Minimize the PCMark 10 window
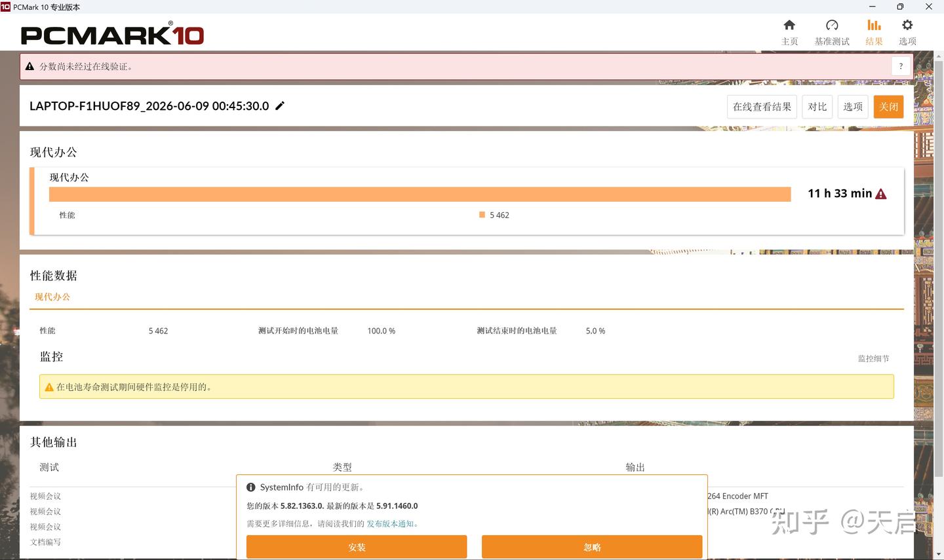 click(872, 7)
